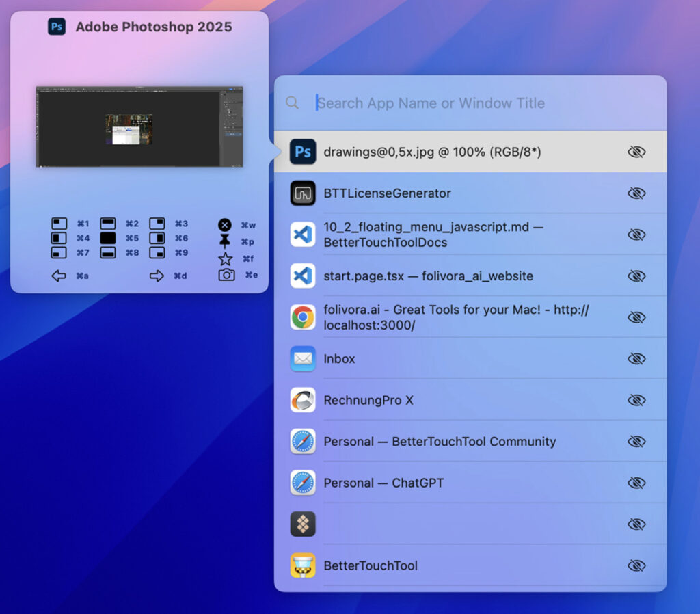
Task: Hide the RechnungPro X window
Action: [636, 400]
